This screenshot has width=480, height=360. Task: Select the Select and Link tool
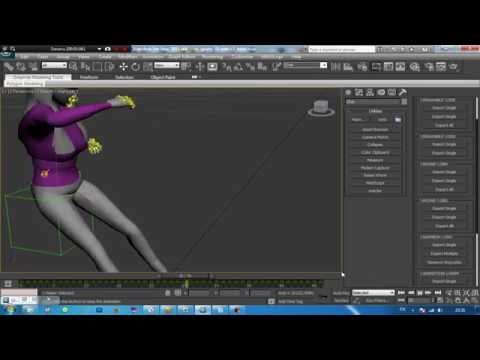tap(8, 67)
